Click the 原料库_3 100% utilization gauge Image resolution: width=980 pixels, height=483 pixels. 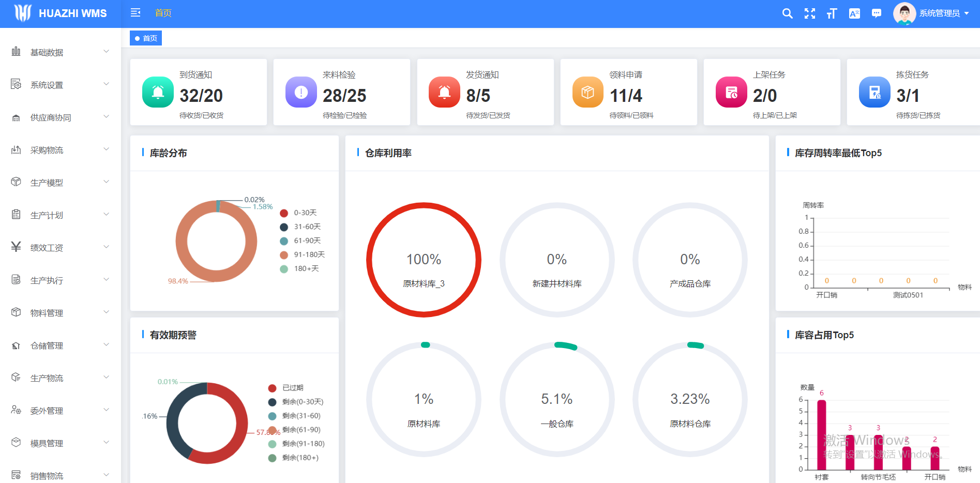click(424, 260)
